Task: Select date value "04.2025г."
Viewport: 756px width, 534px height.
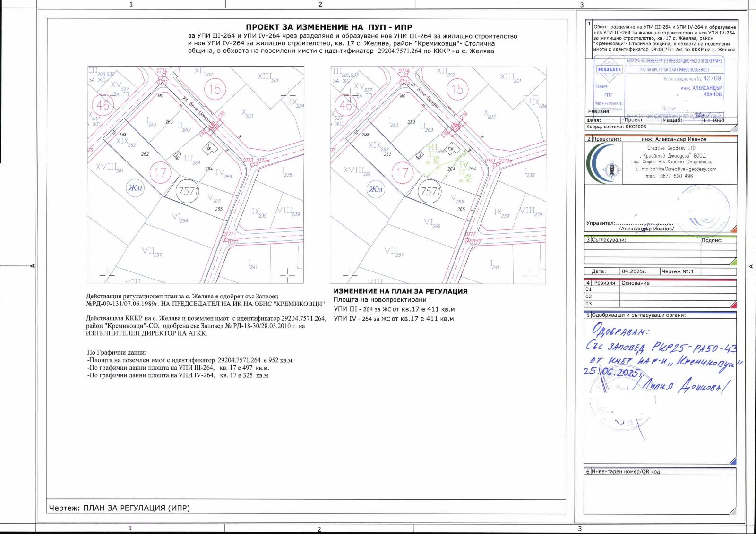Action: (634, 271)
